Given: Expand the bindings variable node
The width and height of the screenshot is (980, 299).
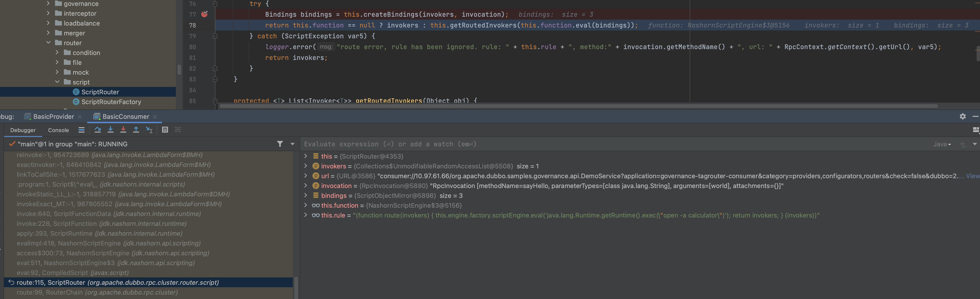Looking at the screenshot, I should tap(306, 196).
